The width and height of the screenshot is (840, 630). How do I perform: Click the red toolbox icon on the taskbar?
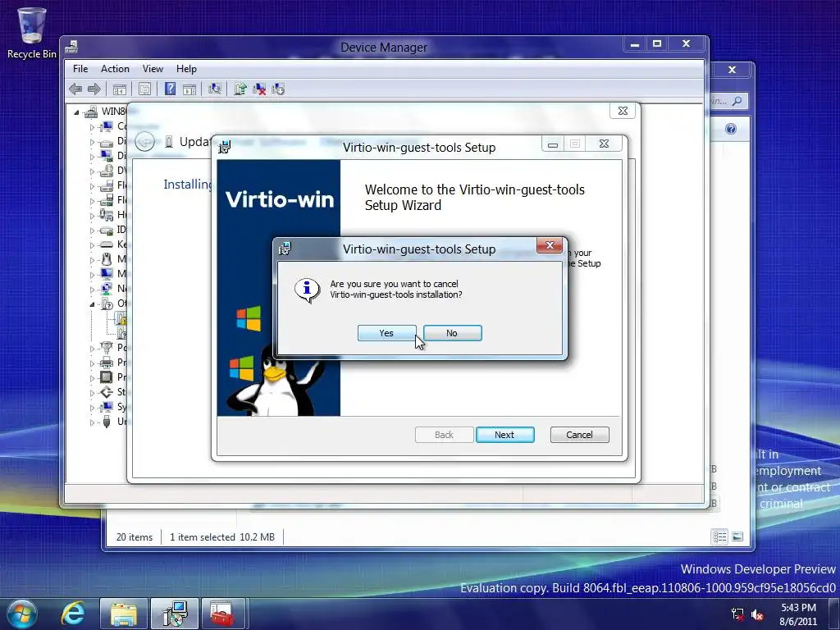[221, 614]
